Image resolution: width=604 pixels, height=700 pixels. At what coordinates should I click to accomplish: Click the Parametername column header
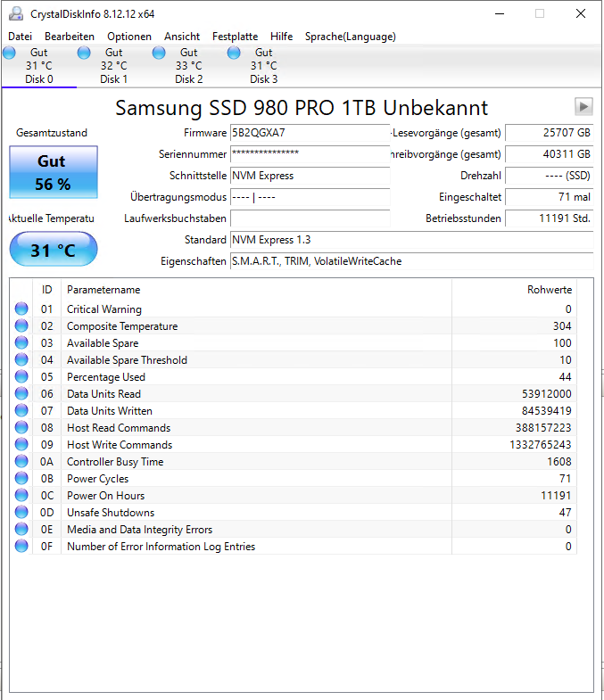click(256, 290)
